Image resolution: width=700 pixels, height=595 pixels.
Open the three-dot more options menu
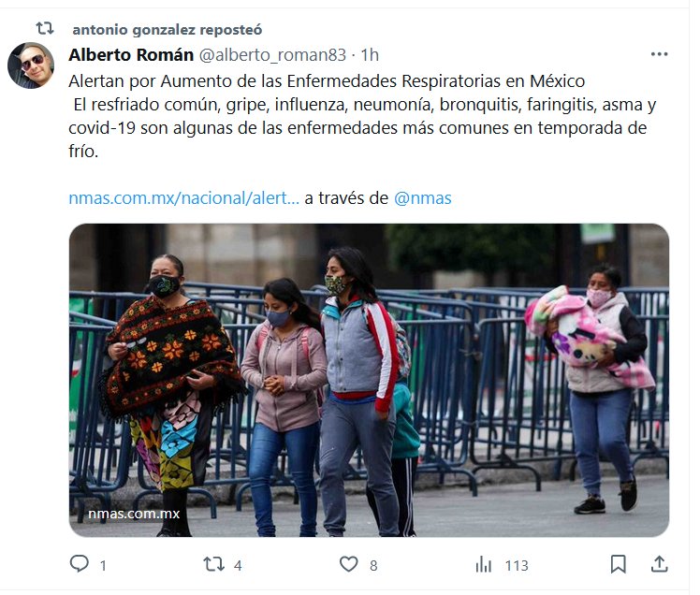pyautogui.click(x=660, y=54)
